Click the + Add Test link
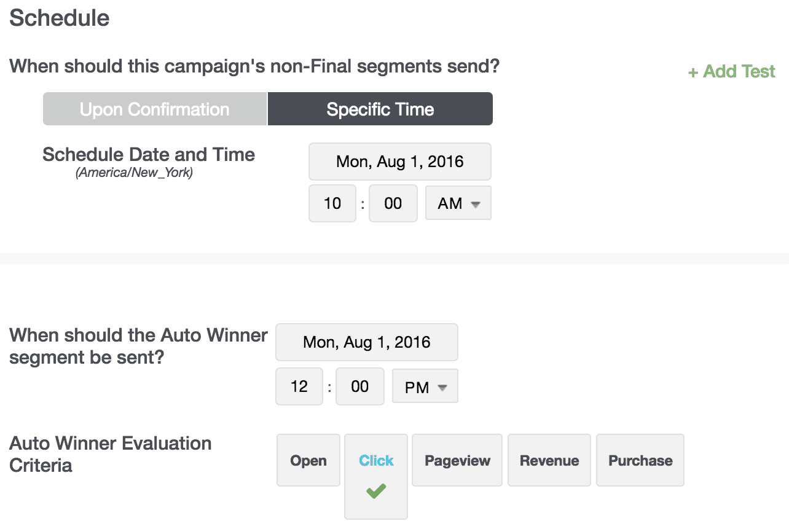 pos(731,71)
